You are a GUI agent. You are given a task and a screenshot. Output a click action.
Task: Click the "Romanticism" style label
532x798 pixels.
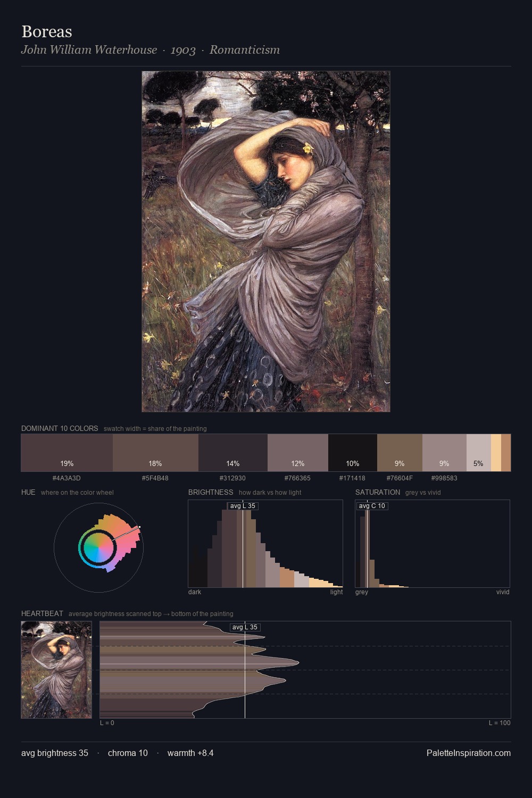tap(245, 49)
